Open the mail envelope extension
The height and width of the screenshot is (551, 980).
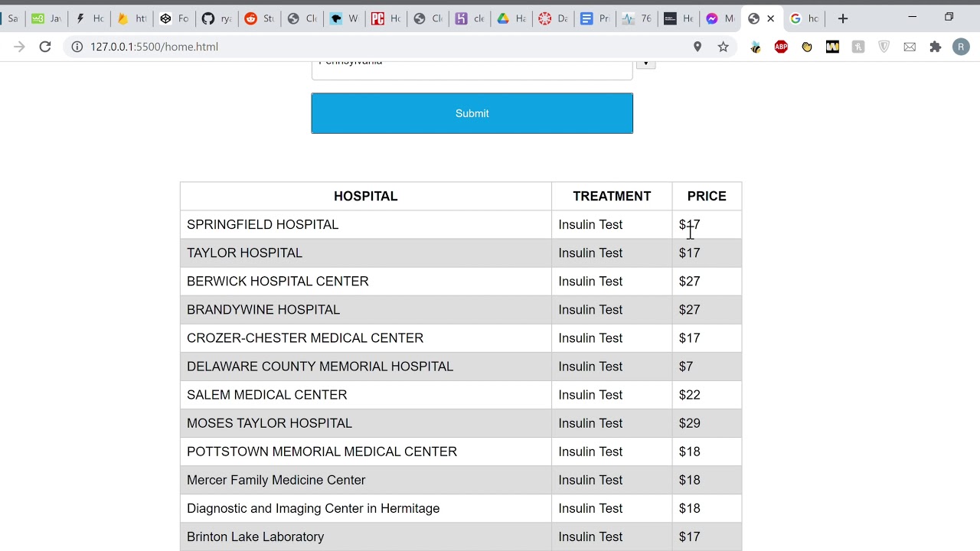click(910, 47)
